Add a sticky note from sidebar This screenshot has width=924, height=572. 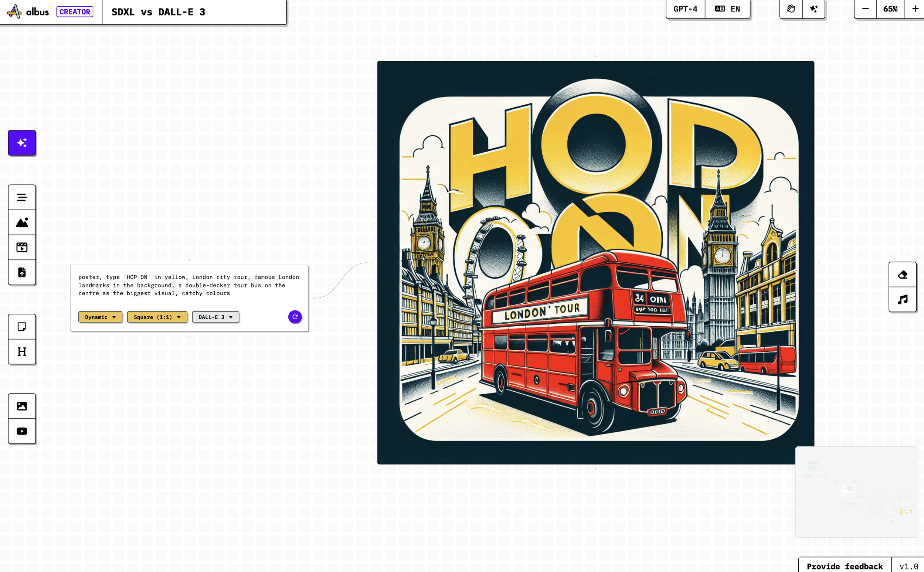pos(22,327)
